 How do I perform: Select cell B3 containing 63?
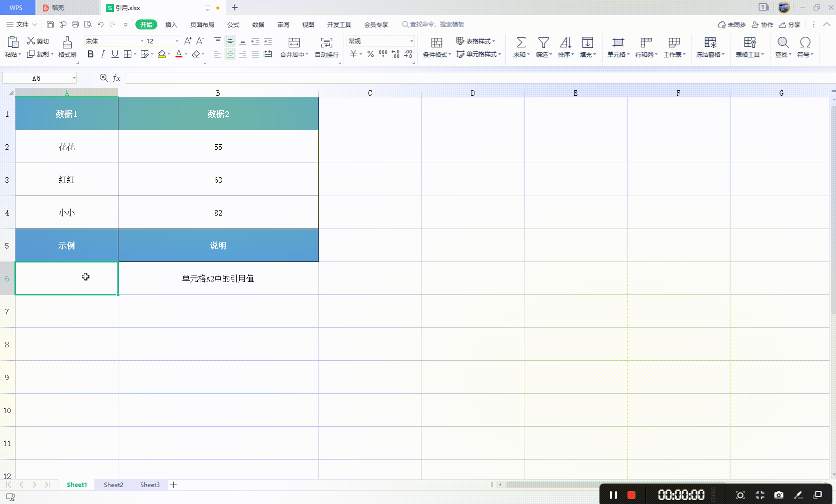218,180
